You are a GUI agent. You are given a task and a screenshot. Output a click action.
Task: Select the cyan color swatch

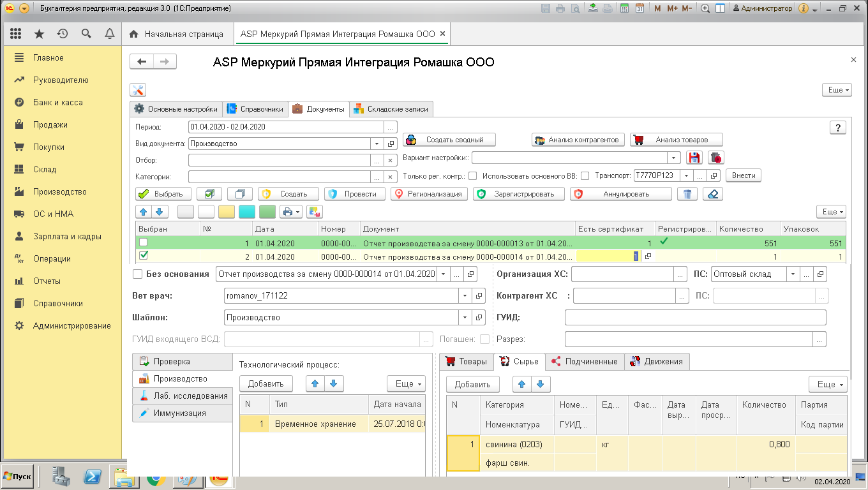click(x=247, y=212)
